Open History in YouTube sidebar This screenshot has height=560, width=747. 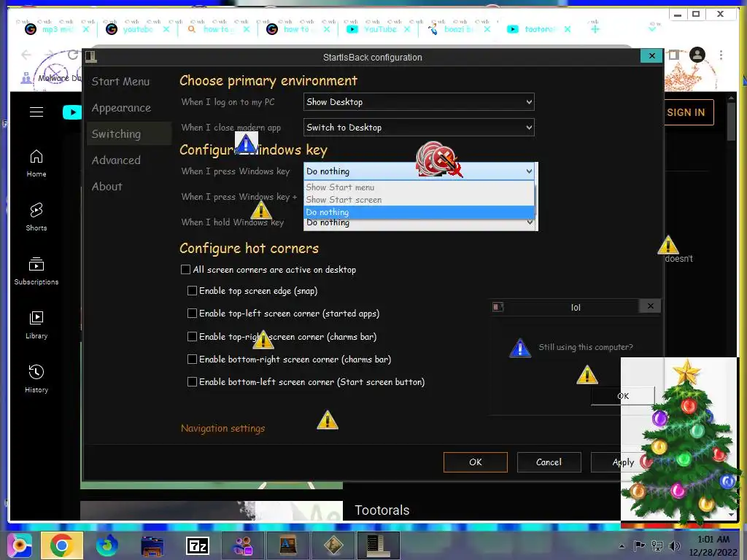click(36, 378)
